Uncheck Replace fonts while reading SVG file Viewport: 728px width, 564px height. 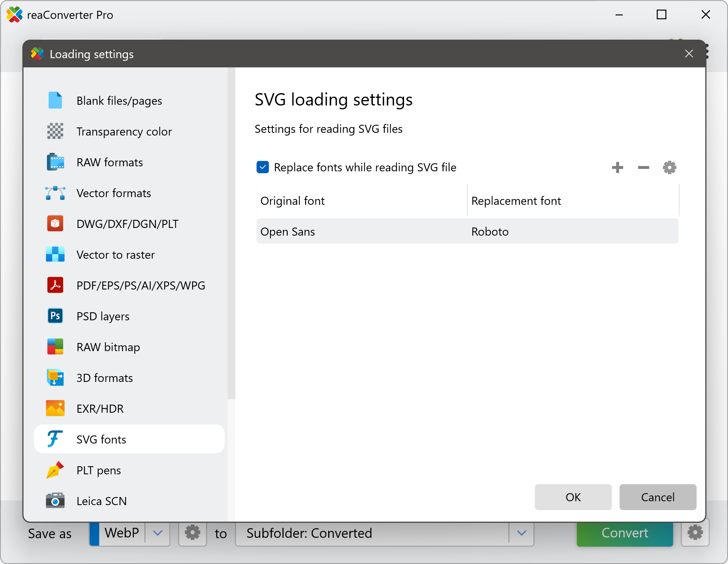click(263, 167)
